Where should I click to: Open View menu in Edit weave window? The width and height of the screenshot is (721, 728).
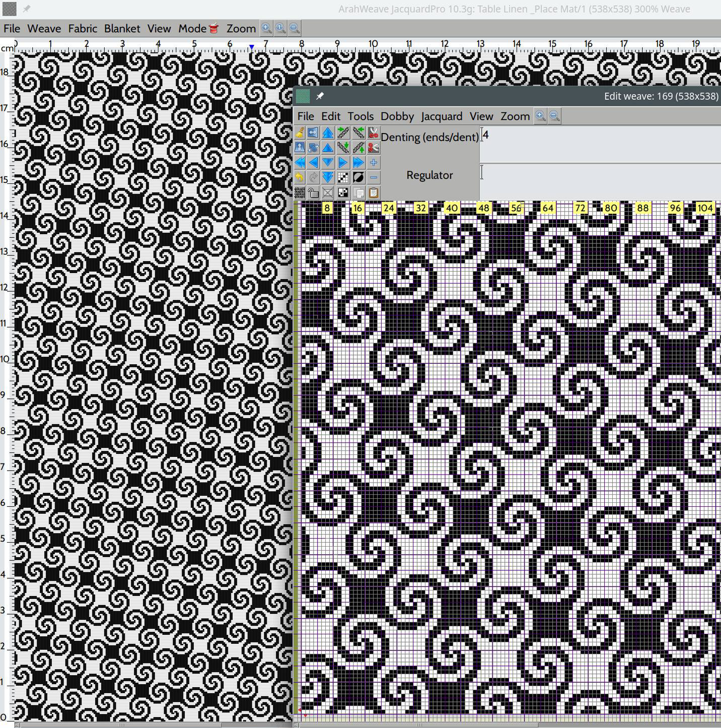click(x=481, y=116)
